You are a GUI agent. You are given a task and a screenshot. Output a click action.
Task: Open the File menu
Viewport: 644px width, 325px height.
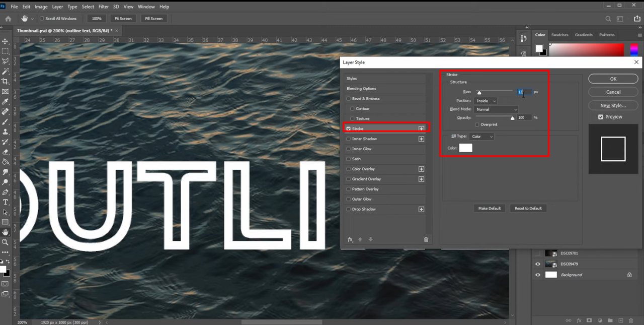(14, 7)
